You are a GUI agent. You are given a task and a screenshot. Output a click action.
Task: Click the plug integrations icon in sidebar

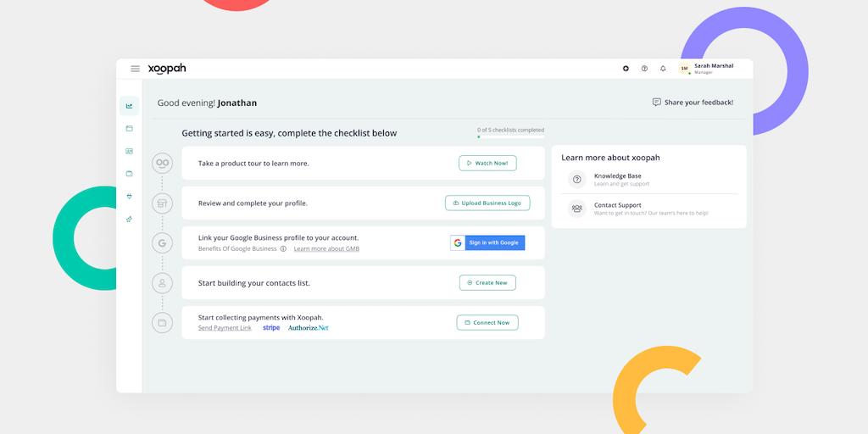point(129,197)
